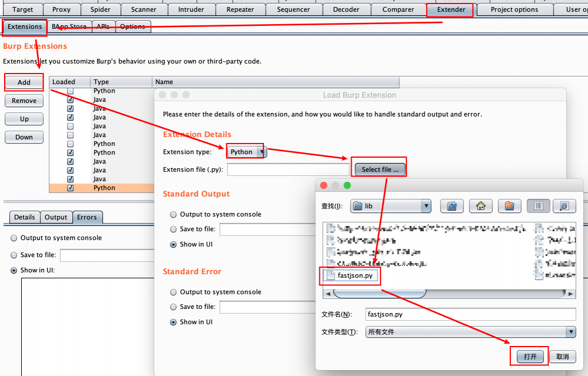Choose Standard Error 'Show in UI' radio
Image resolution: width=588 pixels, height=376 pixels.
173,322
